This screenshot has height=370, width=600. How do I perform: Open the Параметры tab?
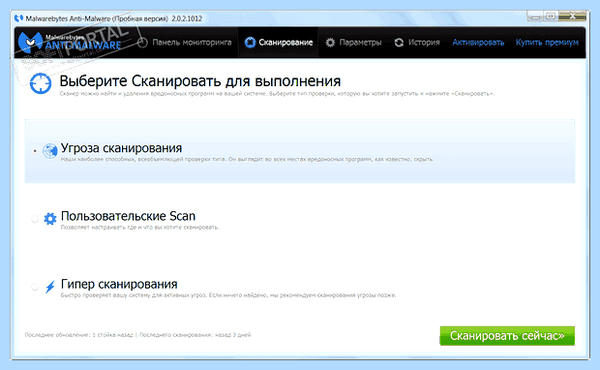point(353,42)
